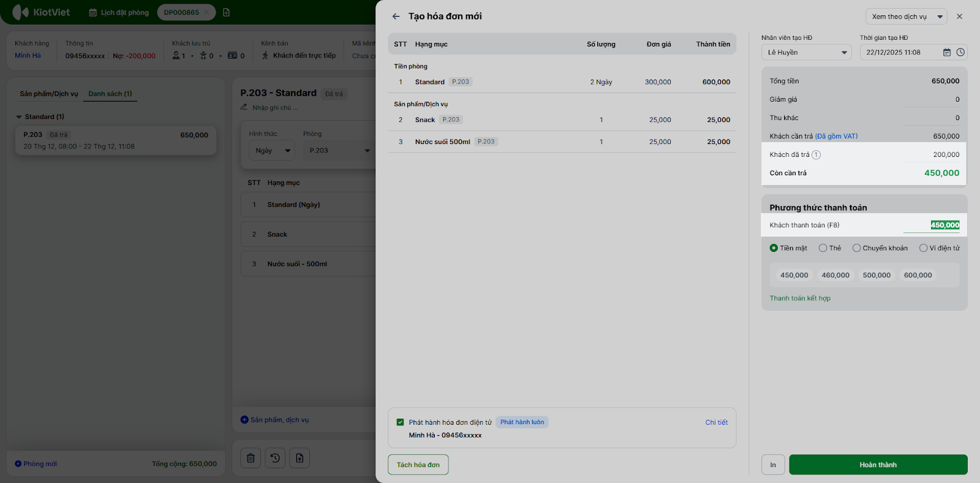
Task: Open the invoice time clock picker
Action: pyautogui.click(x=960, y=53)
